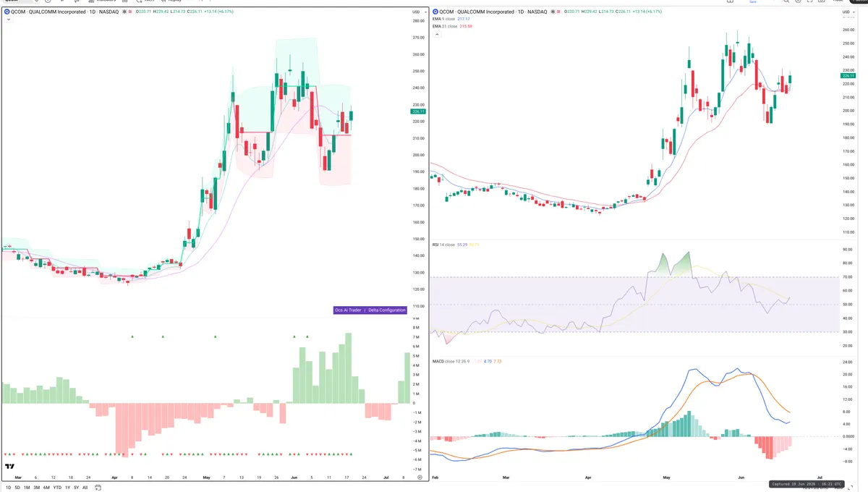Image resolution: width=868 pixels, height=492 pixels.
Task: Select the YTD time range button
Action: click(x=57, y=488)
